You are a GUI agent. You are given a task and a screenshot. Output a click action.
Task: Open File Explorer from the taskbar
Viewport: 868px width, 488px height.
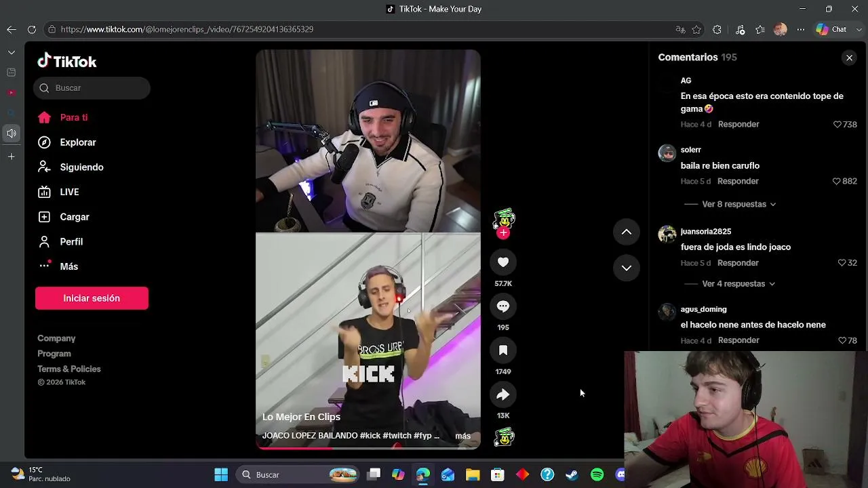click(x=473, y=474)
